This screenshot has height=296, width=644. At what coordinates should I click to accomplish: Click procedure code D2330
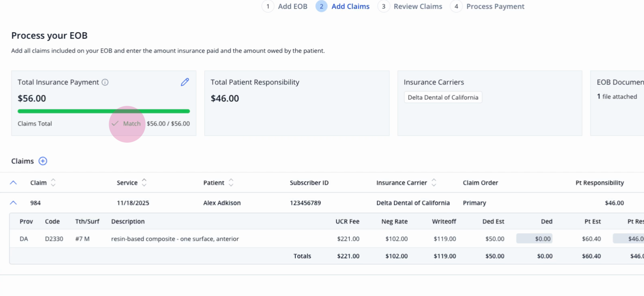pyautogui.click(x=54, y=239)
